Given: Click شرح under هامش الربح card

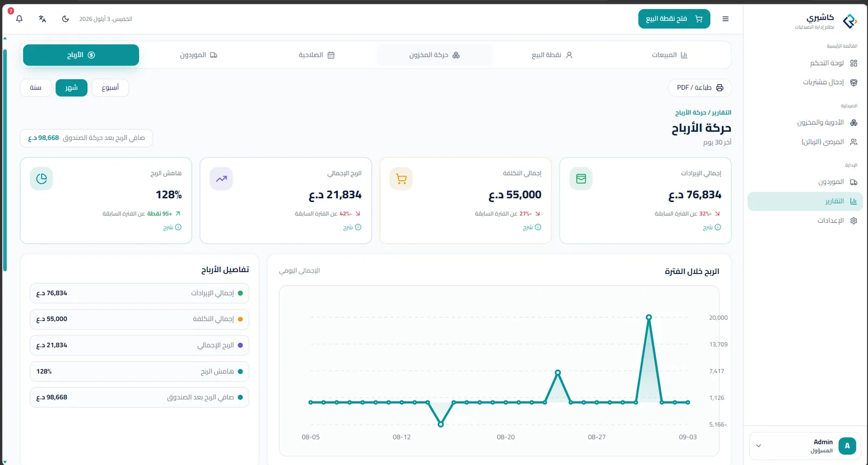Looking at the screenshot, I should [172, 228].
